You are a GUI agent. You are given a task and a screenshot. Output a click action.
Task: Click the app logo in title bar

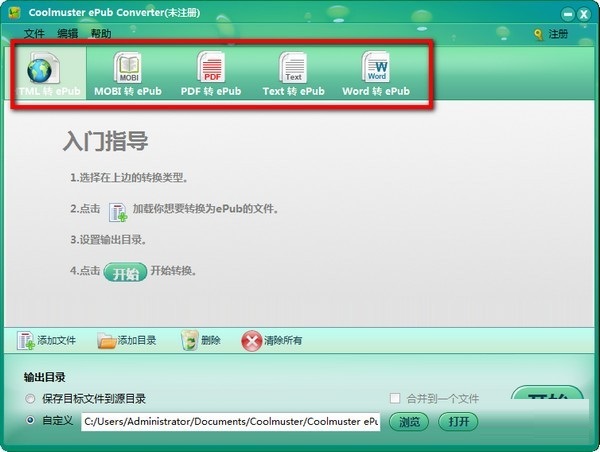tap(14, 13)
